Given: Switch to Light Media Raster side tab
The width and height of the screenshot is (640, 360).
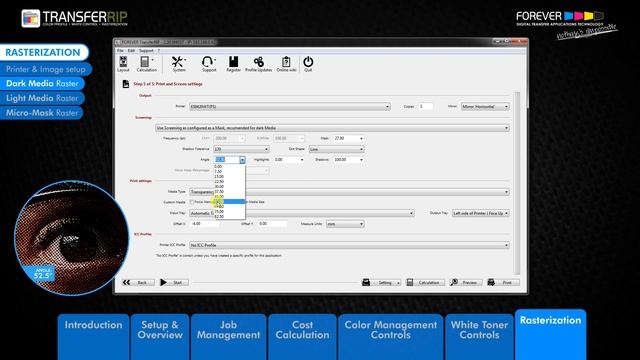Looking at the screenshot, I should click(42, 98).
